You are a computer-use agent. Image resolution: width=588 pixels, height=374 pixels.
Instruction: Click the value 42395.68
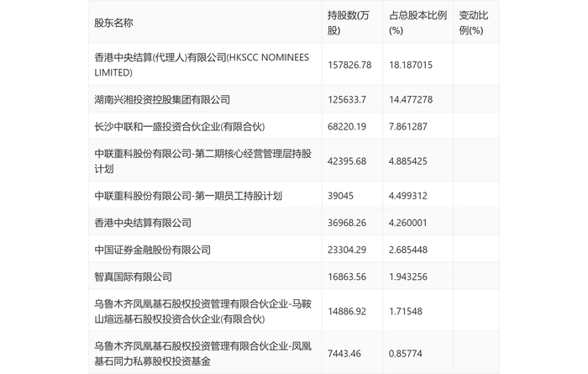pyautogui.click(x=347, y=161)
